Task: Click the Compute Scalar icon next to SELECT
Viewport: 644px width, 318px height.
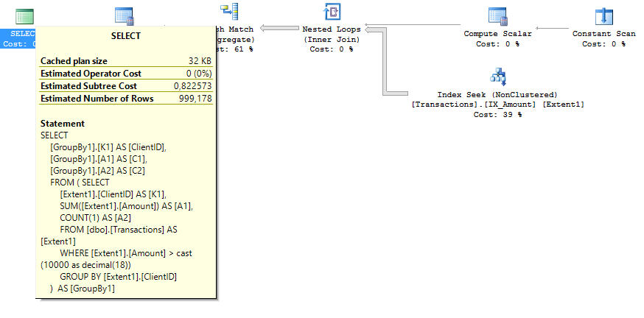Action: 125,16
